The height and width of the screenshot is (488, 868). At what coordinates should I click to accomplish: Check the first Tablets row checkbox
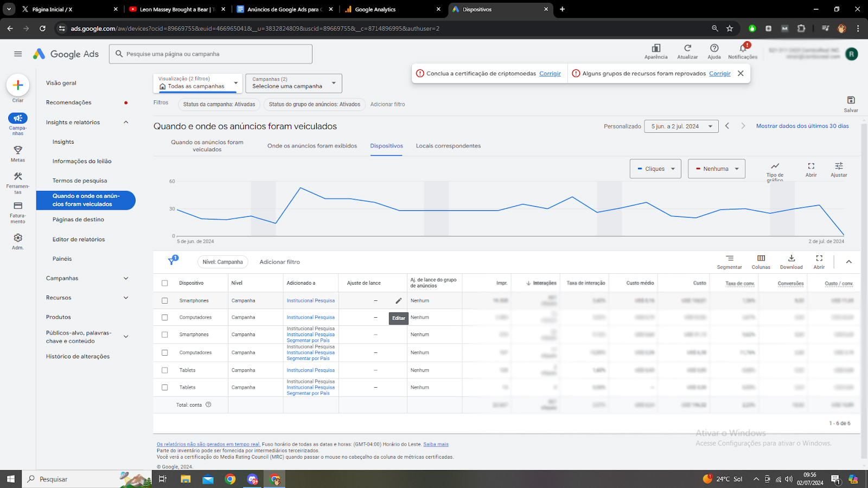point(165,370)
